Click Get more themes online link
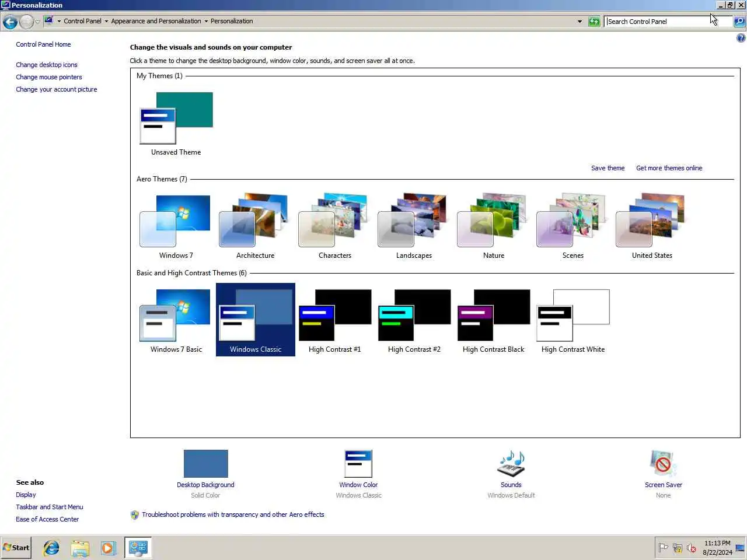 click(669, 168)
